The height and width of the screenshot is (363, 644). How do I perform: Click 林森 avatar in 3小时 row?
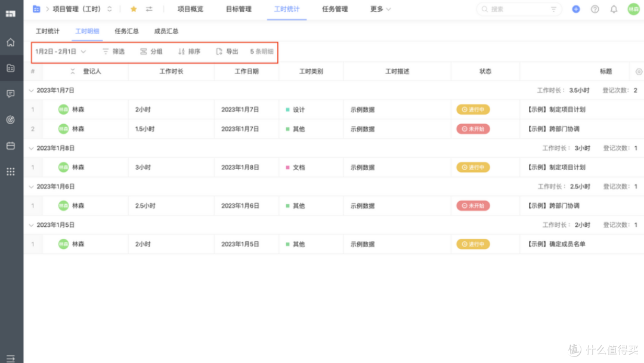tap(63, 167)
